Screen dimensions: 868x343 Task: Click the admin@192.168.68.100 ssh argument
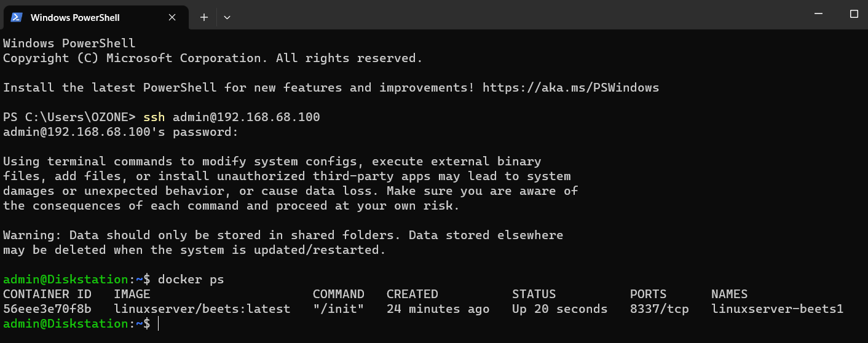click(247, 117)
